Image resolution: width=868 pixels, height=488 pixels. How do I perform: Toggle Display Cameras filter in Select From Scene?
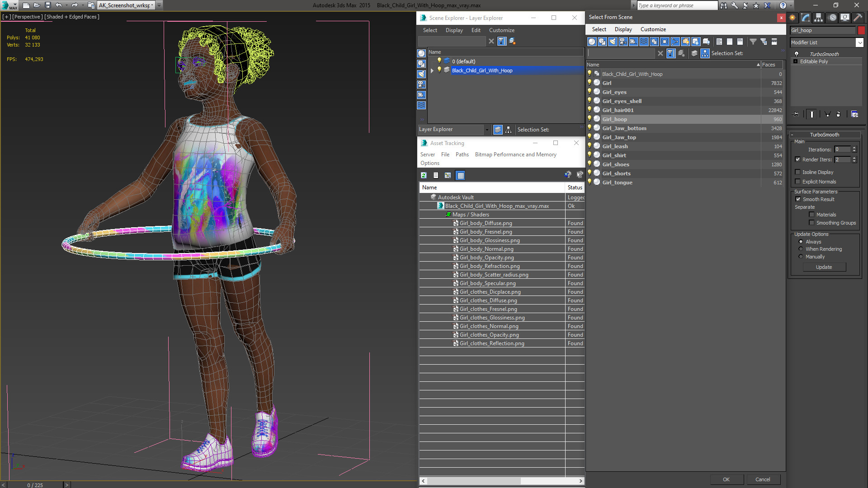623,42
